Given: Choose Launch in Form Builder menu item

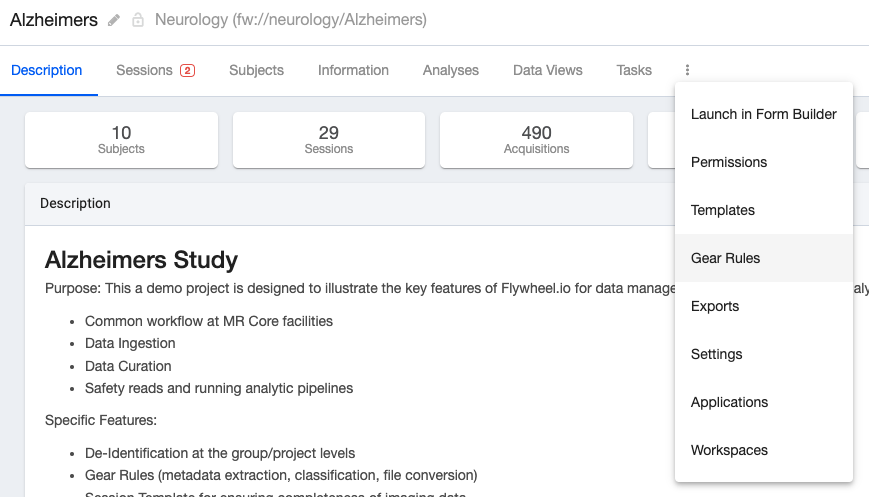Looking at the screenshot, I should (764, 114).
